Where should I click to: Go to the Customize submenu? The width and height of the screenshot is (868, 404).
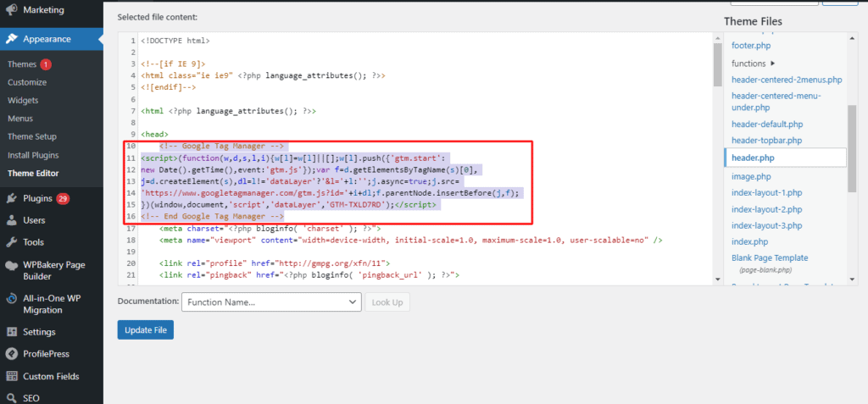(x=27, y=82)
